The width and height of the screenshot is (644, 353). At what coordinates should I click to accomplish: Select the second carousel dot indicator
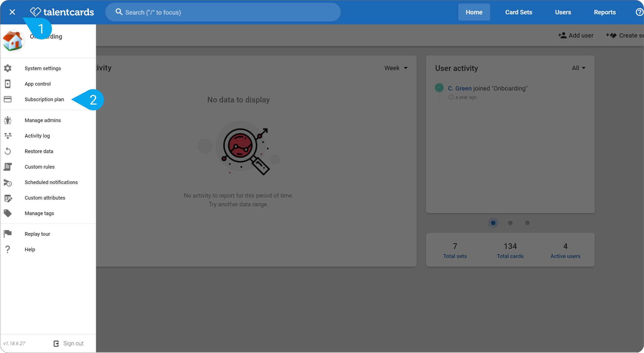[x=510, y=223]
